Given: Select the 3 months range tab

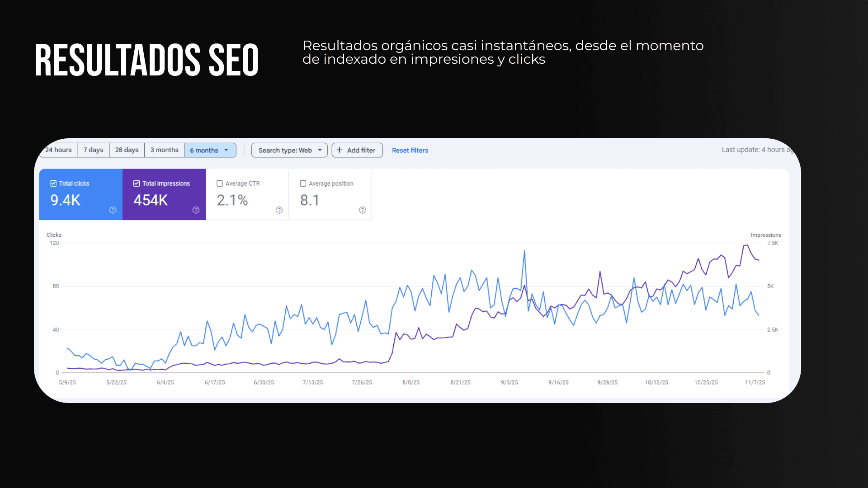Looking at the screenshot, I should (x=164, y=150).
